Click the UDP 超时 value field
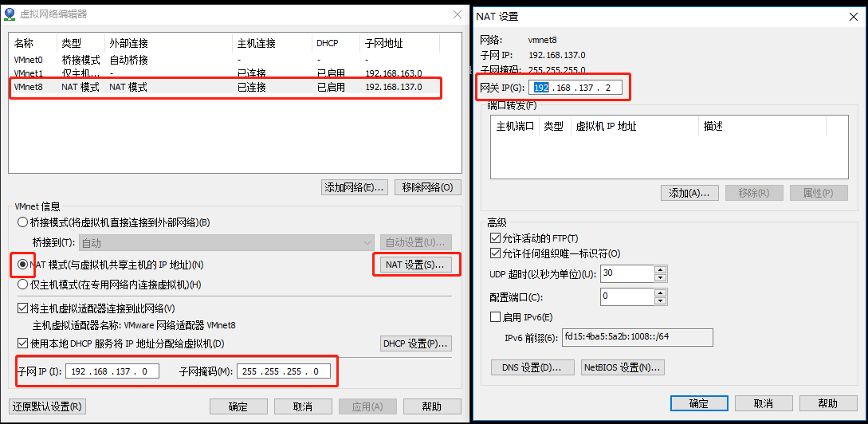Image resolution: width=868 pixels, height=424 pixels. pos(627,273)
